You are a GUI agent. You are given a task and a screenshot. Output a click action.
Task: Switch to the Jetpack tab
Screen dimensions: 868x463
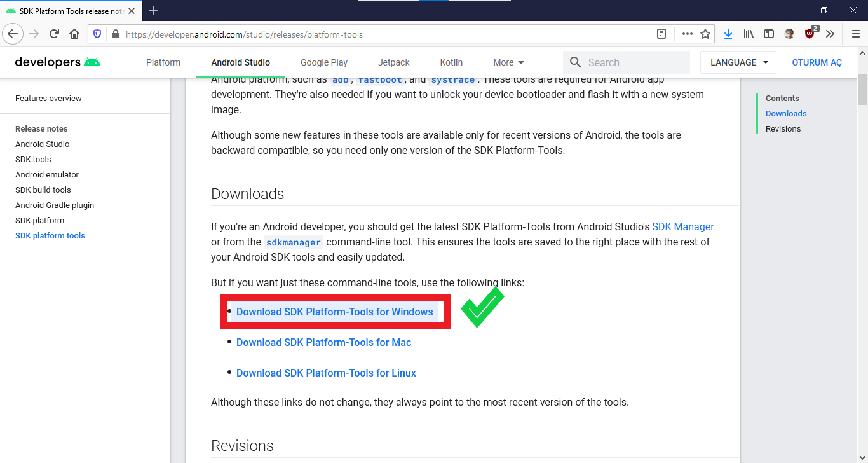click(x=394, y=62)
